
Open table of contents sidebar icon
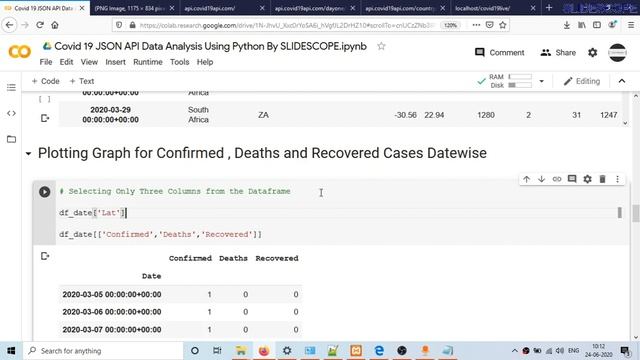11,87
